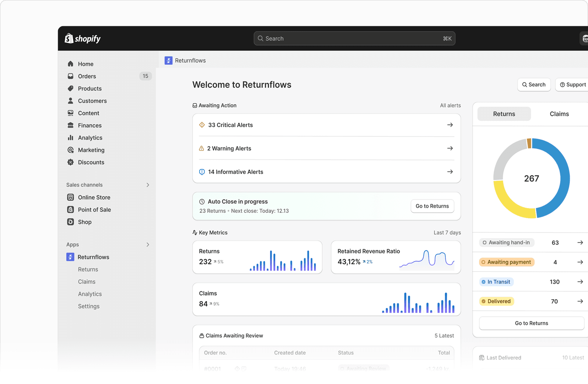Click the 10 Latest link in Last Delivered

[573, 358]
